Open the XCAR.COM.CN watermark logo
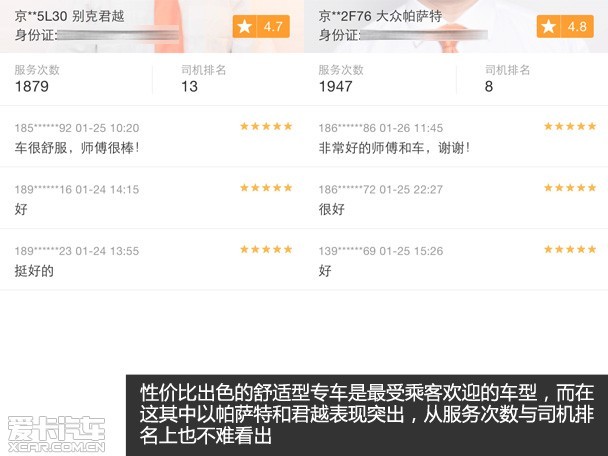Image resolution: width=608 pixels, height=456 pixels. [x=57, y=434]
